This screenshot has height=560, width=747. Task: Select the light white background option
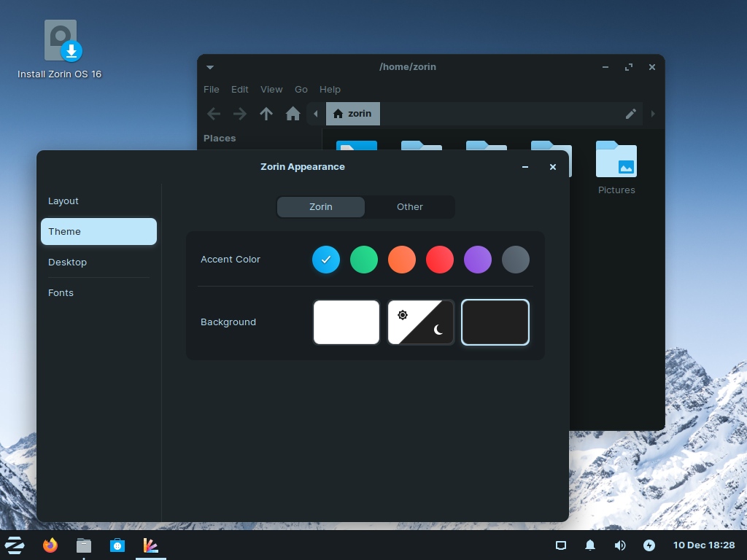pyautogui.click(x=347, y=322)
